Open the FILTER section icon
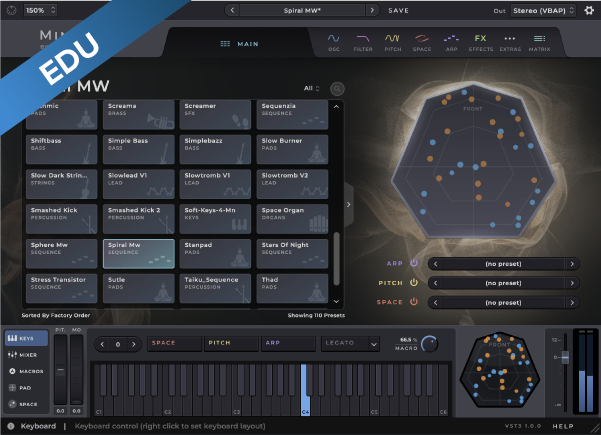 (363, 43)
